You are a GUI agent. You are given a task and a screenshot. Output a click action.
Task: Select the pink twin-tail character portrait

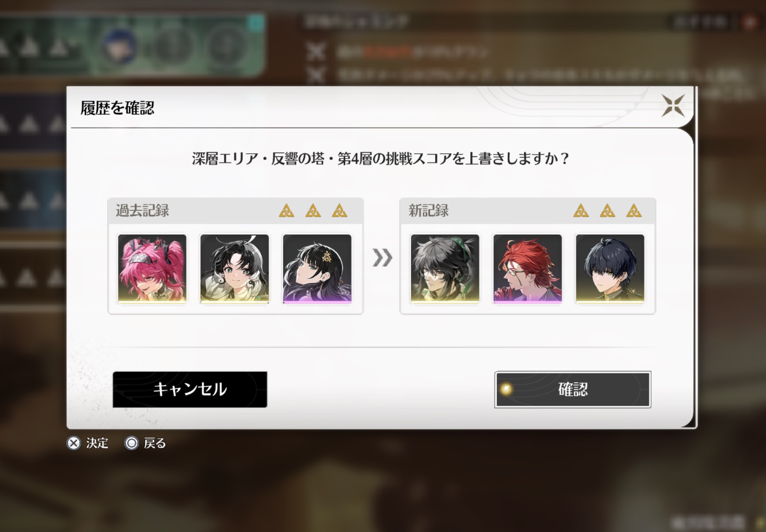point(152,269)
